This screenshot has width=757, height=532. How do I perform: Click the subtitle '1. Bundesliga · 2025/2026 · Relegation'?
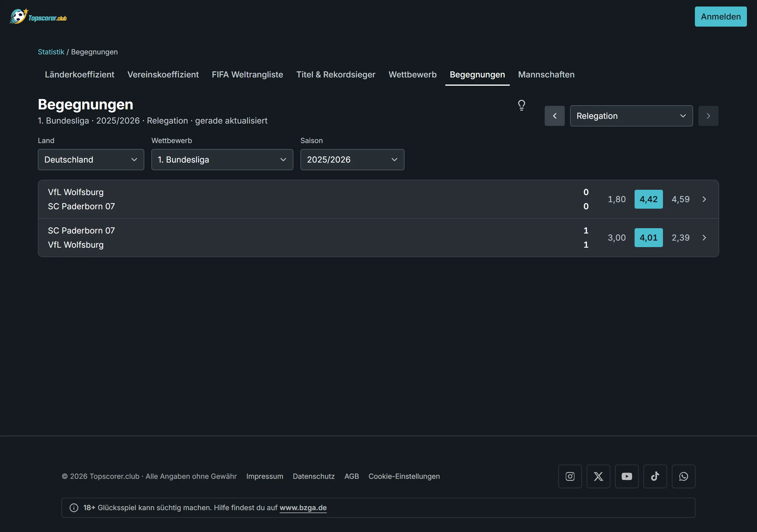[x=113, y=121]
